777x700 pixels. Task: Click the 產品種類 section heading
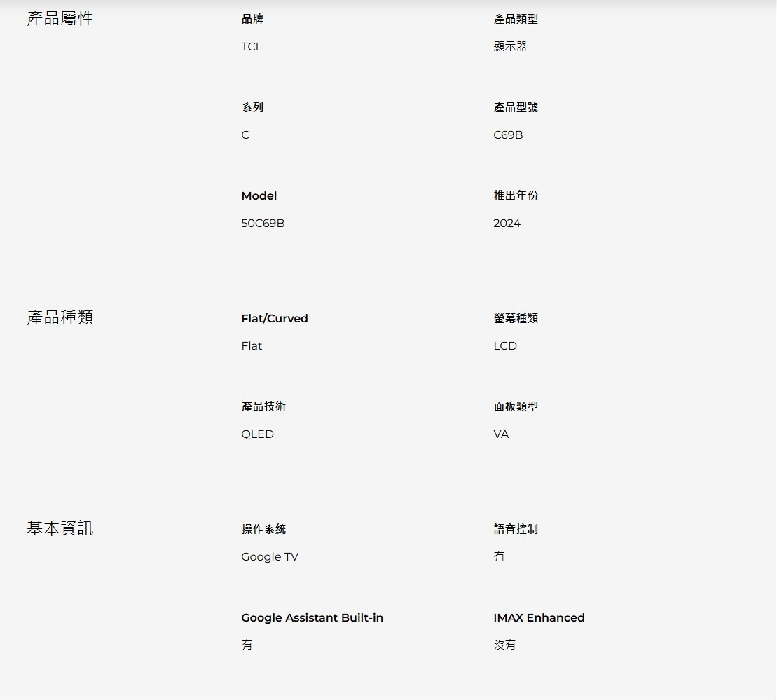[60, 318]
